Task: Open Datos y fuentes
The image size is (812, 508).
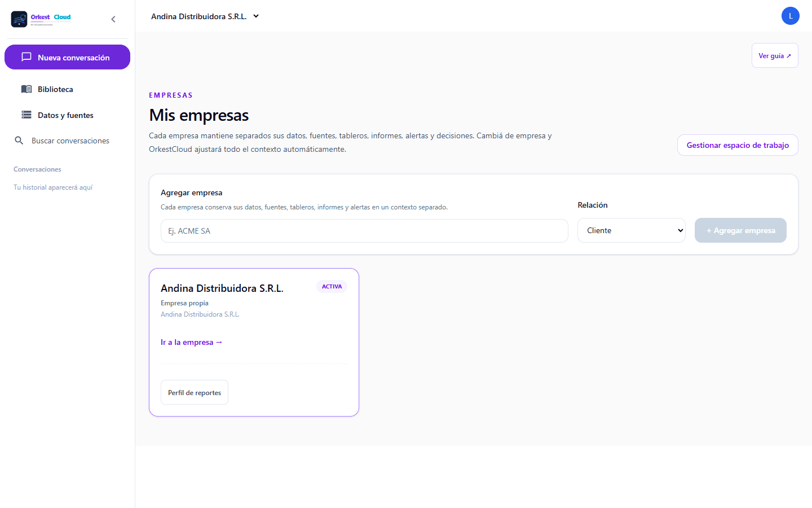Action: pos(67,115)
